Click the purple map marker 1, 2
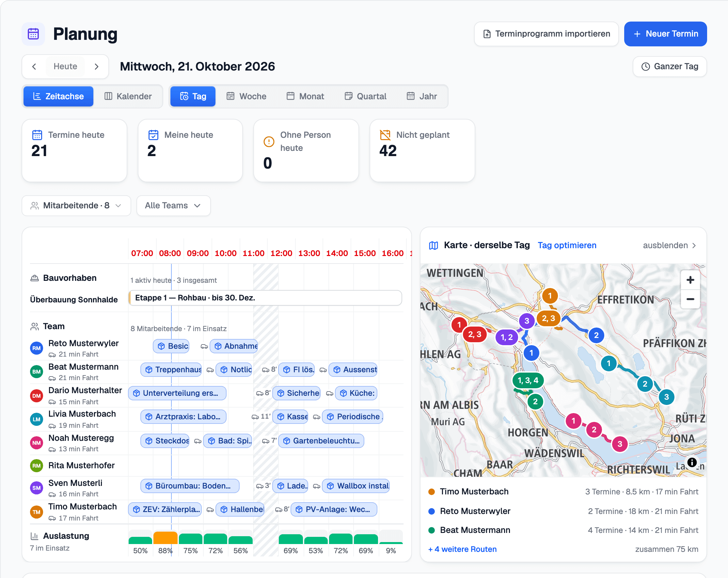 point(506,337)
